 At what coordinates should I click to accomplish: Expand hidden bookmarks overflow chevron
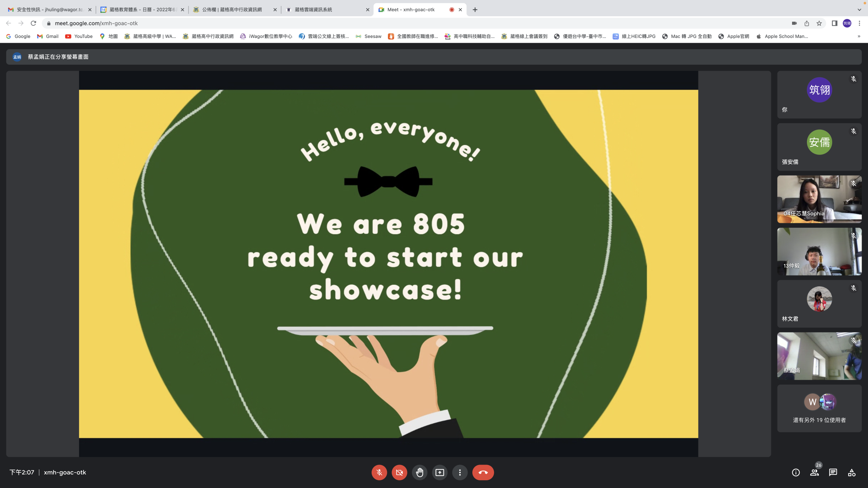coord(859,36)
